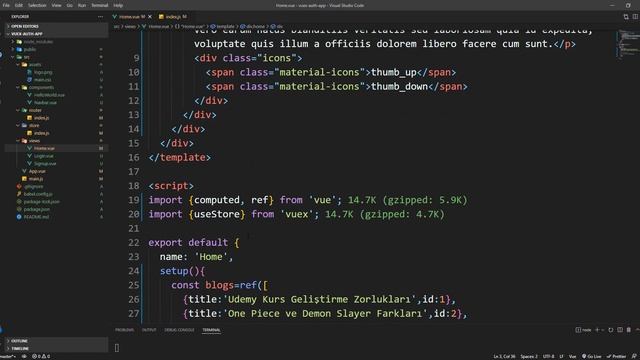Click the 'thumb_down' text in code
Image resolution: width=640 pixels, height=360 pixels.
coord(399,87)
